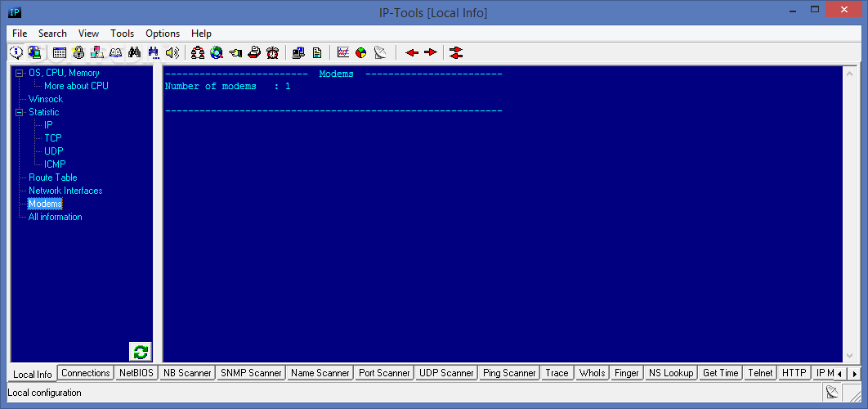Click the output pane scrollbar up arrow
The width and height of the screenshot is (868, 409).
tap(850, 73)
